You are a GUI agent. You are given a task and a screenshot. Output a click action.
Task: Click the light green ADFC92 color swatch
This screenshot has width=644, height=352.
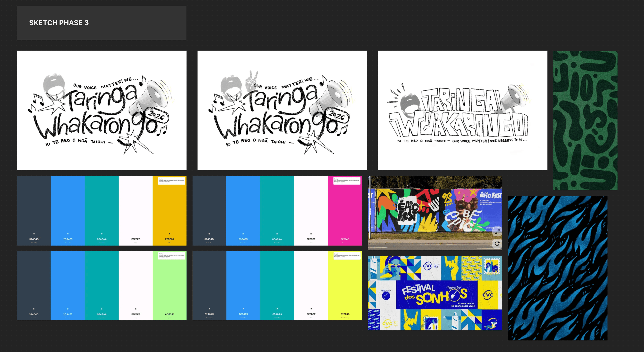pyautogui.click(x=170, y=285)
